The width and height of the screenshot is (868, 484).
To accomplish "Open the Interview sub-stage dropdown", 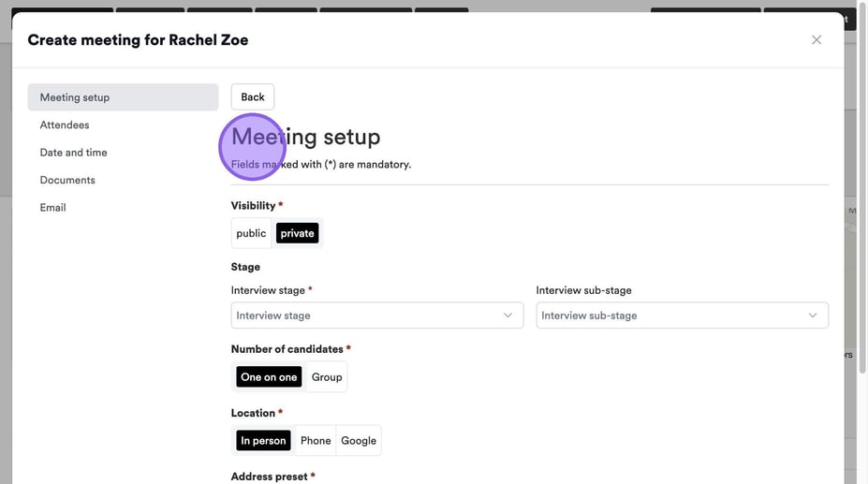I will 669,315.
